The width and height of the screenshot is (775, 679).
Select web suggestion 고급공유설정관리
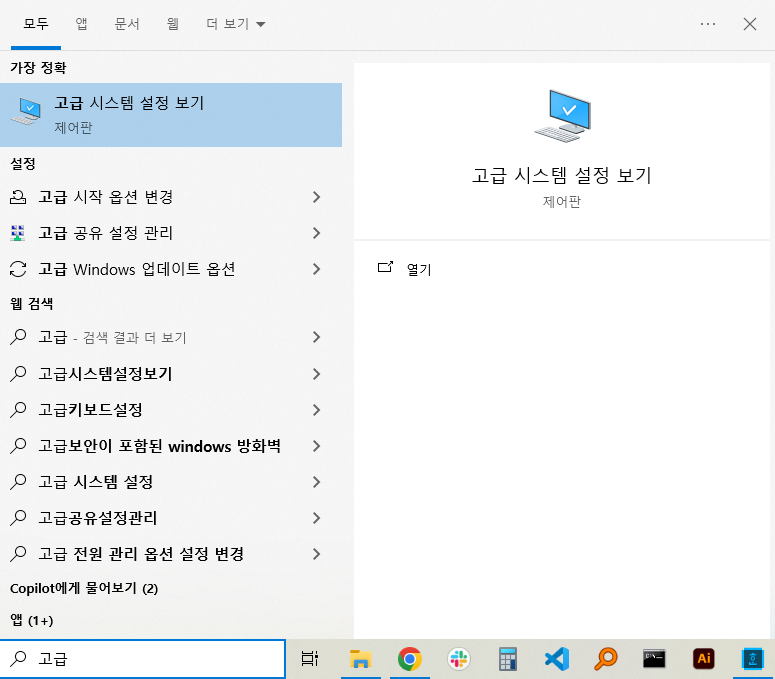click(171, 518)
